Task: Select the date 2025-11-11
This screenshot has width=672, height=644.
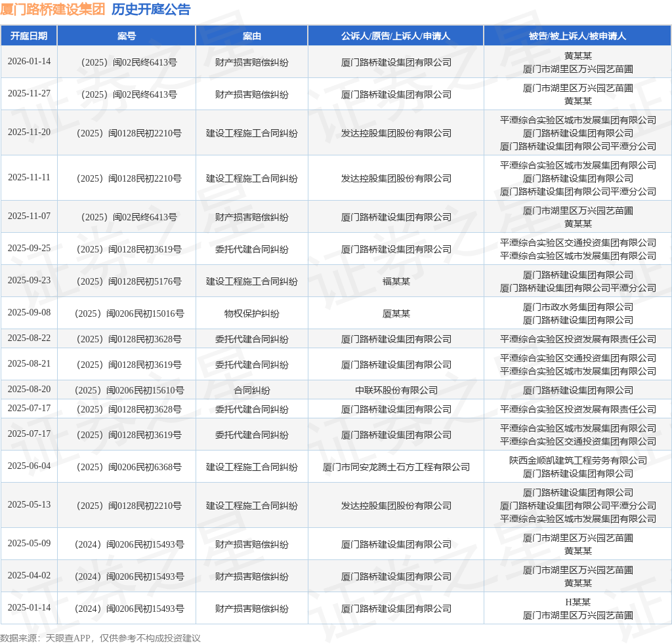Action: 29,177
